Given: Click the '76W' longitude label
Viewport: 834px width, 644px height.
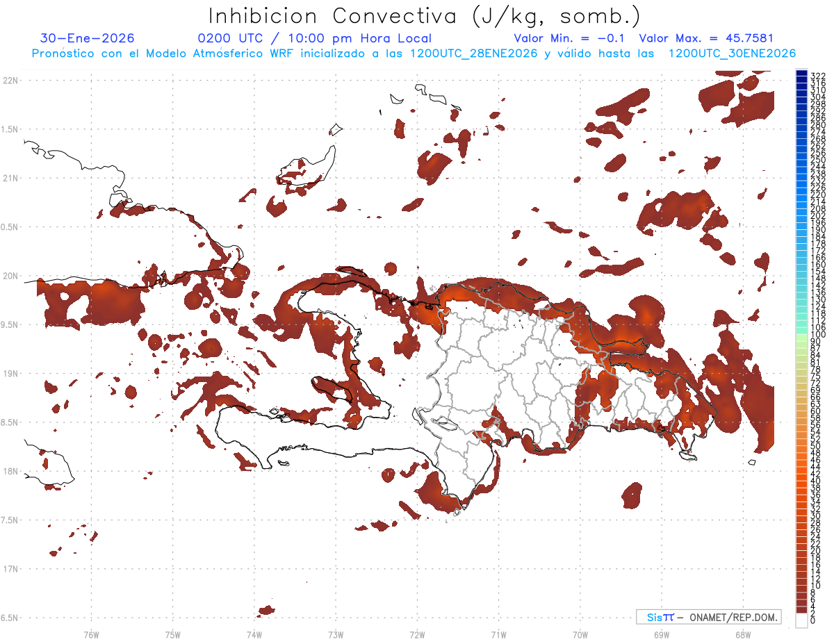Looking at the screenshot, I should [91, 634].
